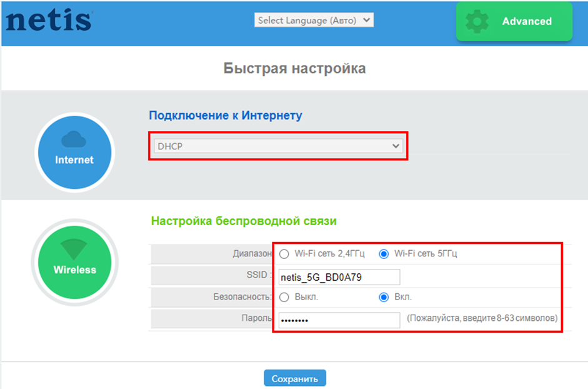The width and height of the screenshot is (588, 389).
Task: Select the Wi-Fi сеть 2,4ГГц radio button
Action: pos(284,254)
